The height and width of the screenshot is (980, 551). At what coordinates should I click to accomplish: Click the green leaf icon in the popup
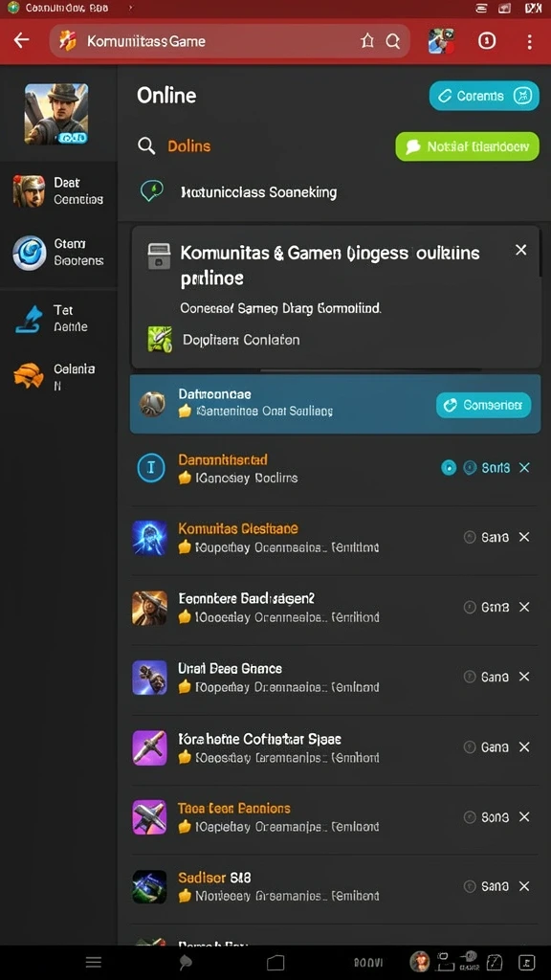tap(160, 340)
